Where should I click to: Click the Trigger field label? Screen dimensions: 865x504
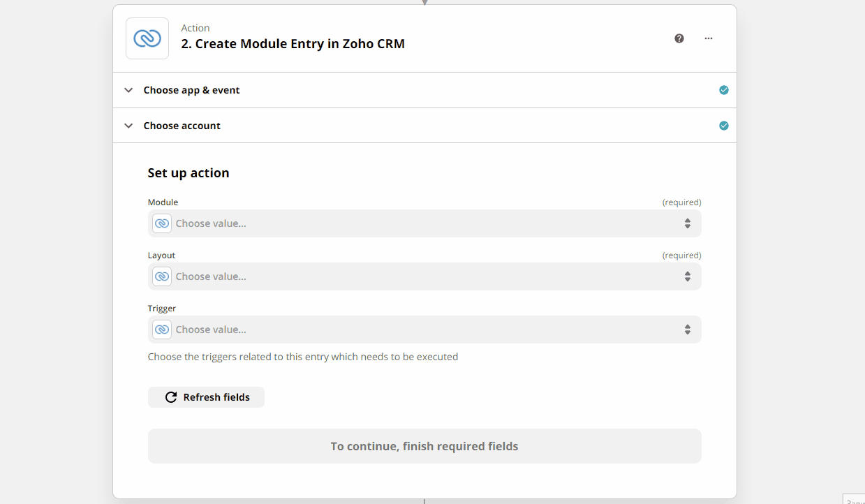[162, 309]
